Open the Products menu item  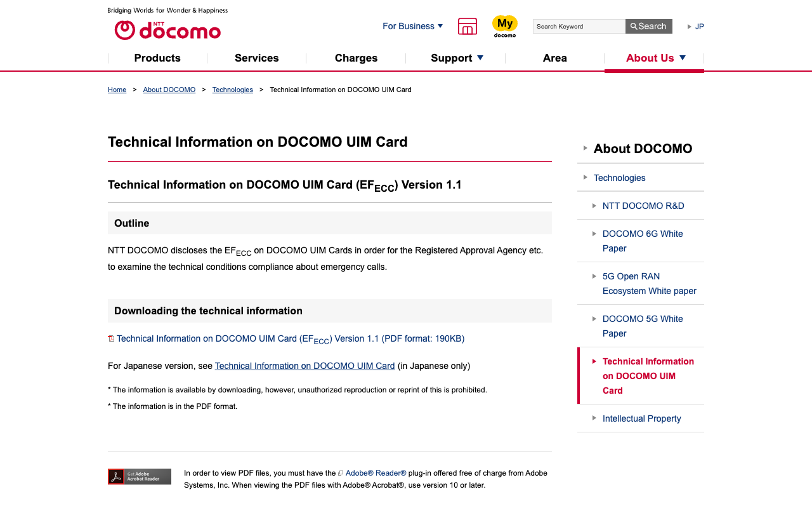click(157, 58)
